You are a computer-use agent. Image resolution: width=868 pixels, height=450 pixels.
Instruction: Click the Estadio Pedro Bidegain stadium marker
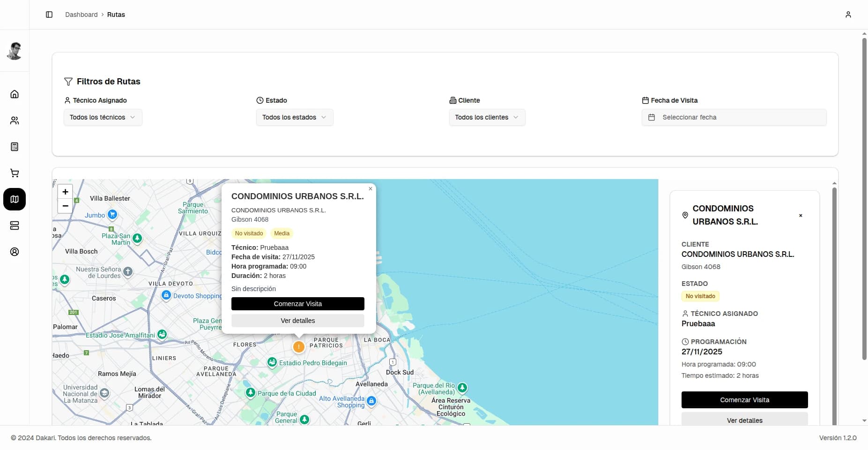click(x=272, y=362)
